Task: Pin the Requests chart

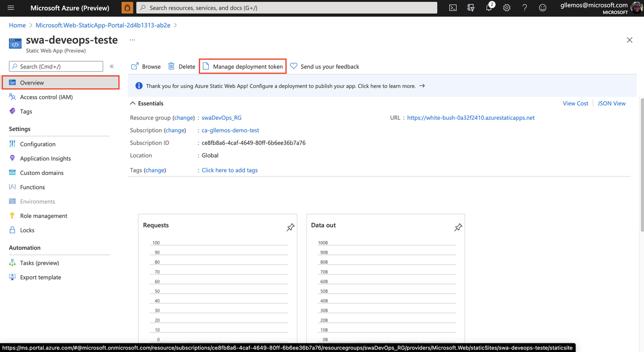Action: point(290,228)
